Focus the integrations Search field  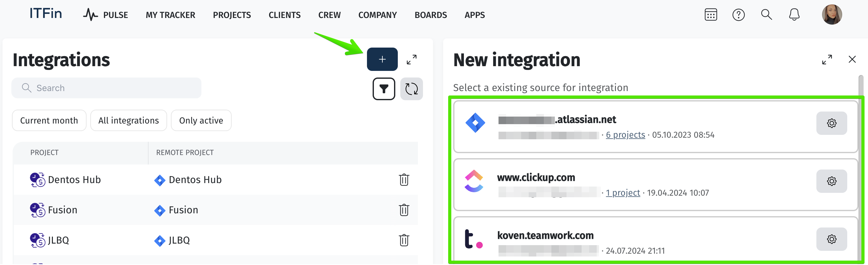click(x=106, y=88)
